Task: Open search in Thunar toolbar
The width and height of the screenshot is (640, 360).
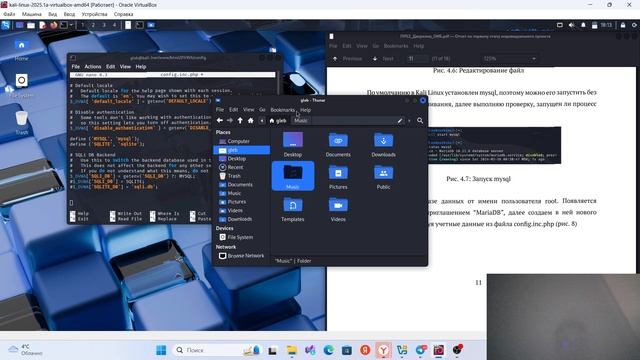Action: point(420,121)
